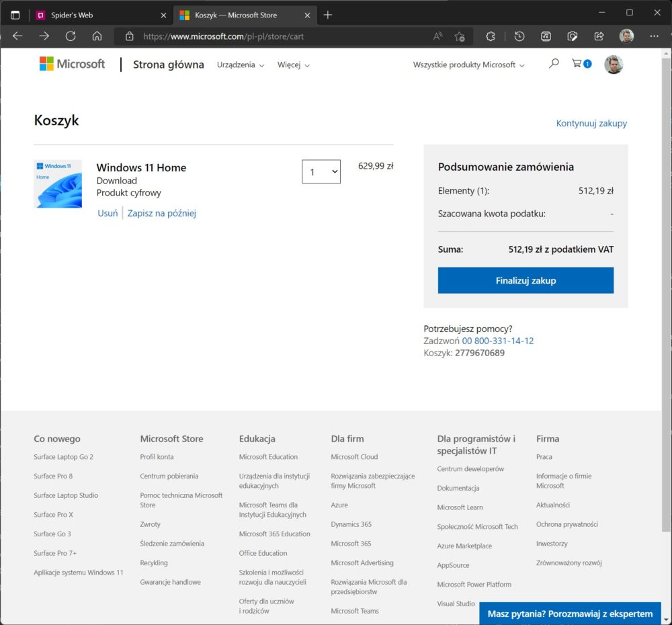Open Surface Pro 8 footer link
Image resolution: width=672 pixels, height=625 pixels.
53,476
